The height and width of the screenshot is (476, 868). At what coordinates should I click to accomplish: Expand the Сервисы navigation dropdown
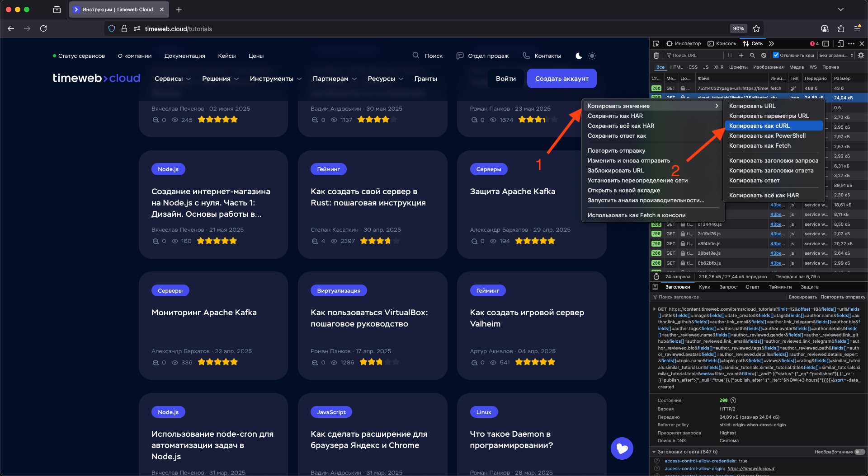(x=173, y=79)
